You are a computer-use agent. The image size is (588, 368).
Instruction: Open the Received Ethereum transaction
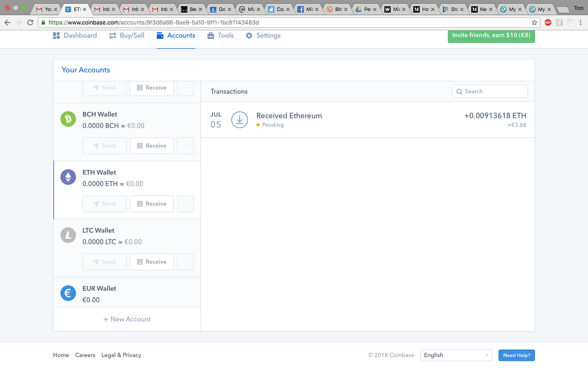click(x=367, y=120)
